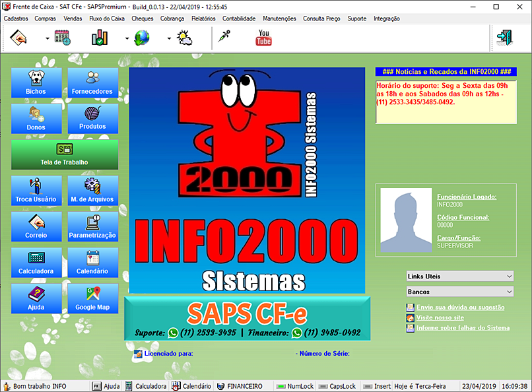Click the Funcionário Logado label
The width and height of the screenshot is (532, 392).
pos(467,197)
